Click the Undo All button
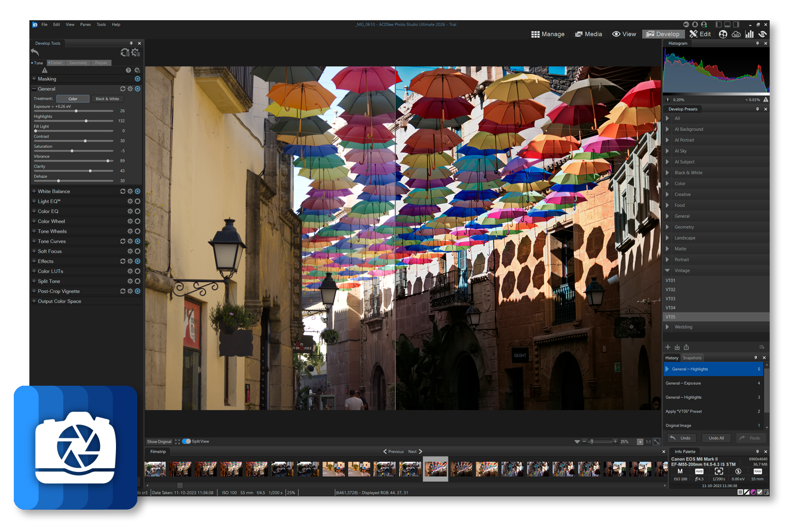Viewport: 798px width, 532px height. pos(716,438)
